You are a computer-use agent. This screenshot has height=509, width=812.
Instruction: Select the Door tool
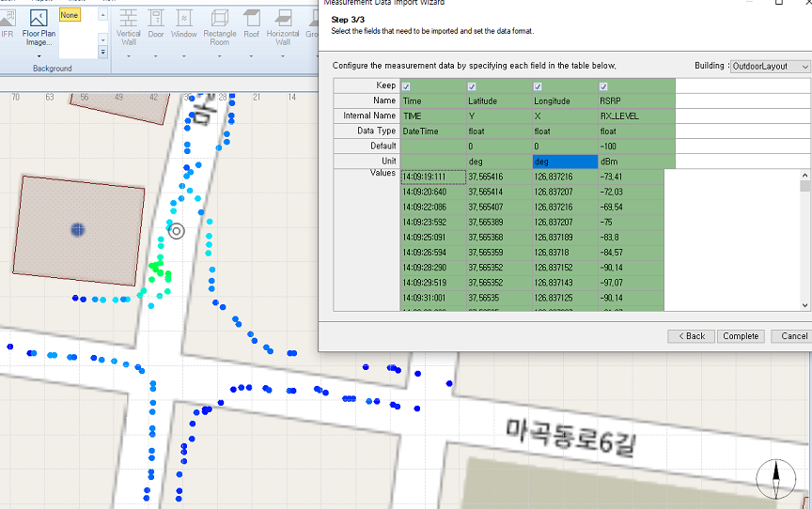156,24
